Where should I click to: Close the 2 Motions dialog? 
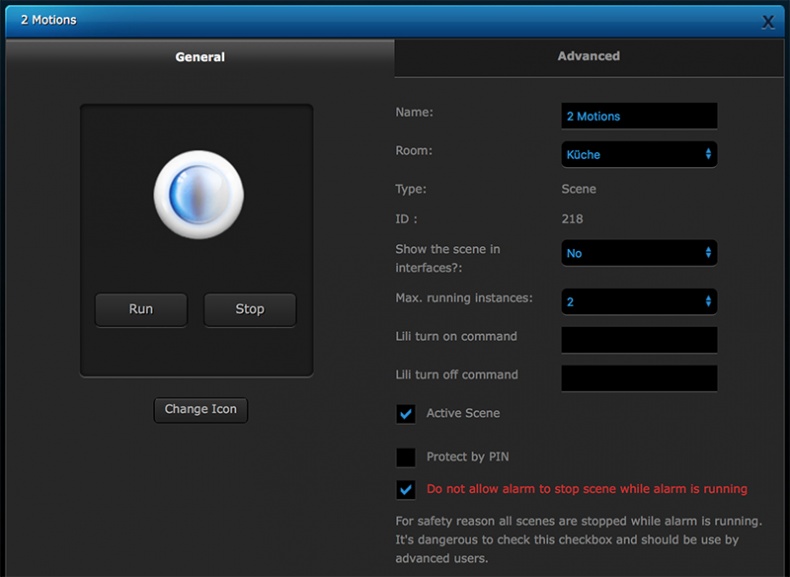tap(767, 21)
